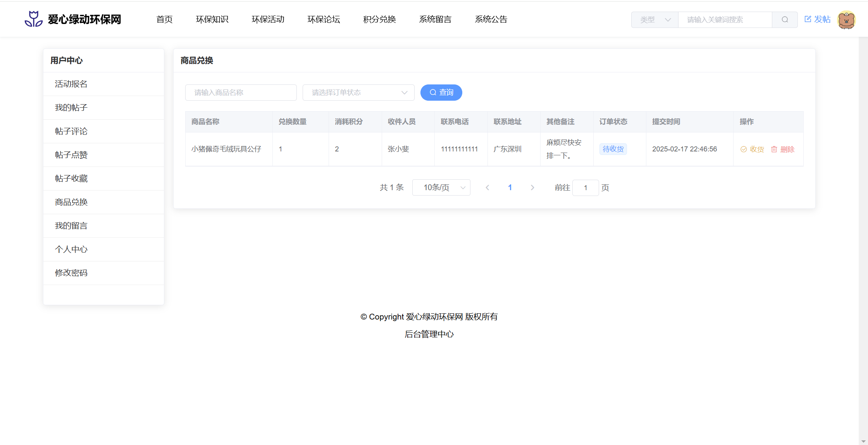868x445 pixels.
Task: Open the 10条/页 page size dropdown
Action: (441, 188)
